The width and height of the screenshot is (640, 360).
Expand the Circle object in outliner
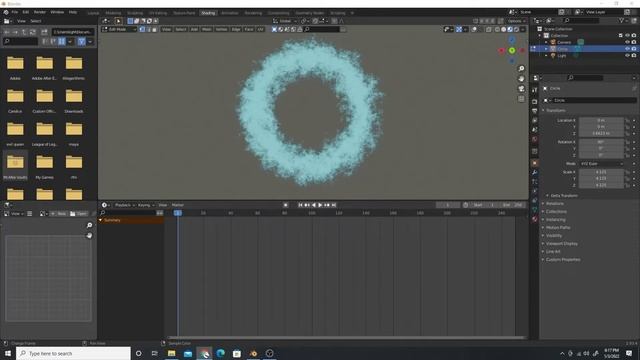click(547, 49)
